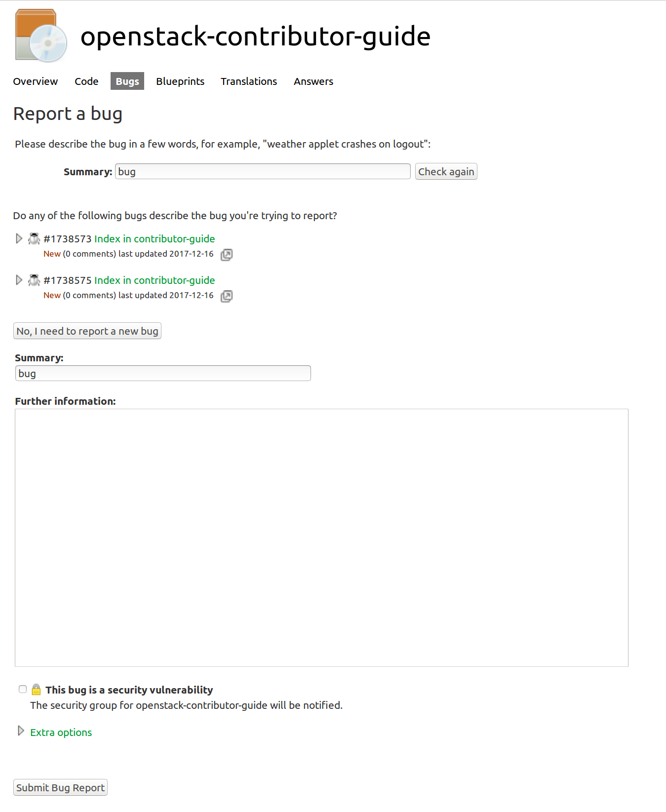Open bug #1738573 in new window icon
This screenshot has height=812, width=666.
pyautogui.click(x=227, y=255)
